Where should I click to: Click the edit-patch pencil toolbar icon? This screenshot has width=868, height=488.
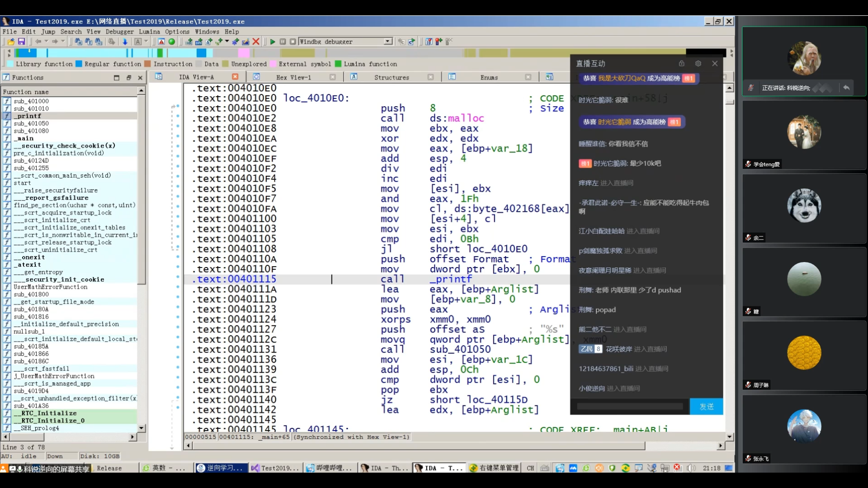click(x=245, y=42)
